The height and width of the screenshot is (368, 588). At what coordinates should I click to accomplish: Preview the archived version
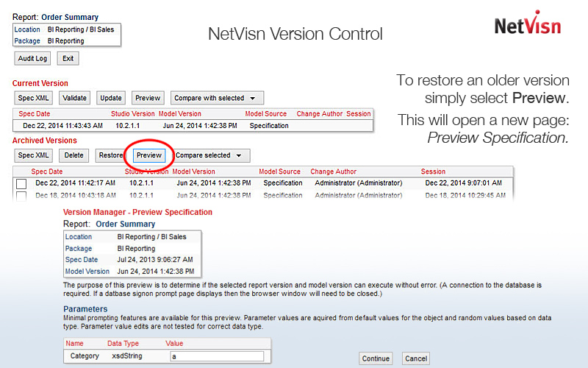tap(149, 155)
